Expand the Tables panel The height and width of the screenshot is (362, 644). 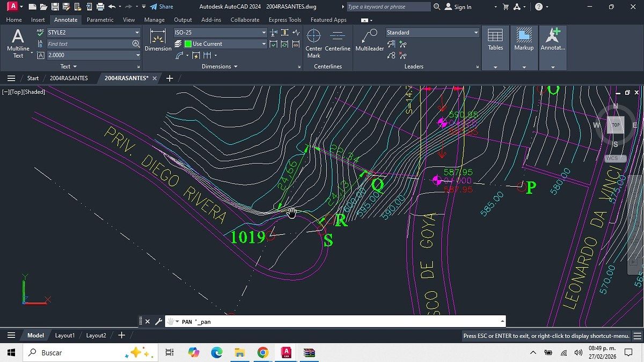point(495,67)
